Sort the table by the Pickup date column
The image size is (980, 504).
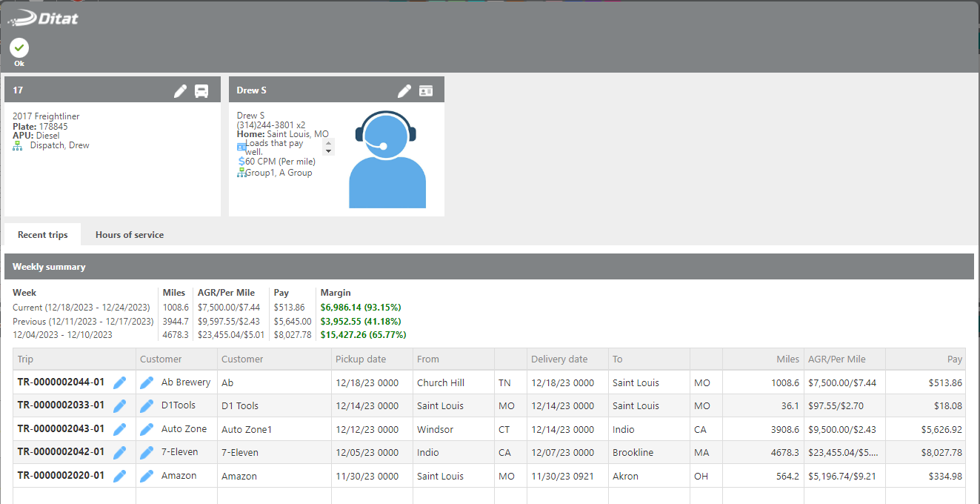coord(361,359)
